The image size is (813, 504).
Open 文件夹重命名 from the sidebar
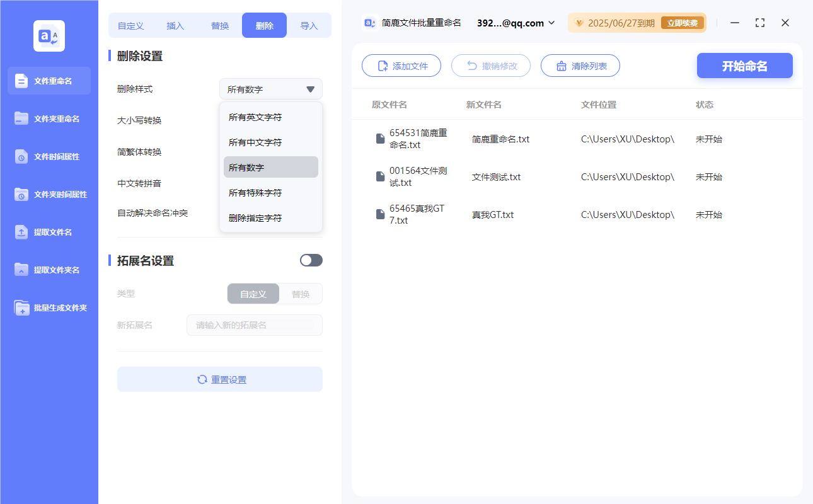pyautogui.click(x=49, y=118)
